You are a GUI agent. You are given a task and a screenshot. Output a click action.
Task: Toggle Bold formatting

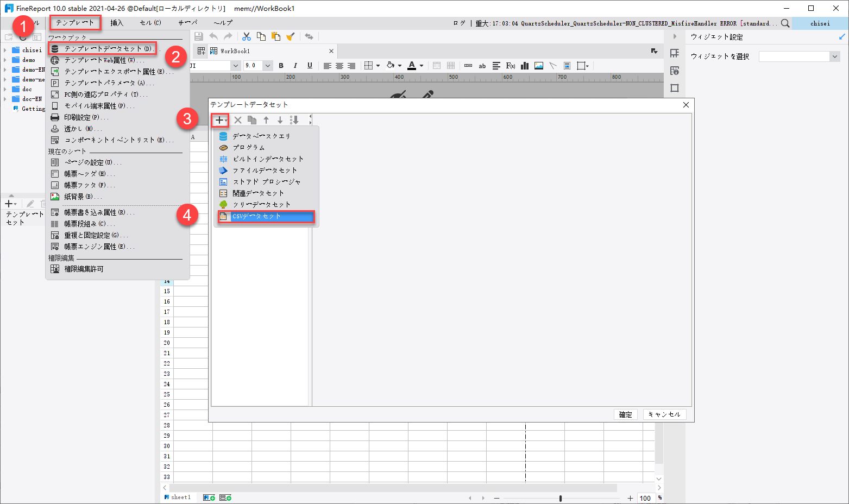coord(281,65)
